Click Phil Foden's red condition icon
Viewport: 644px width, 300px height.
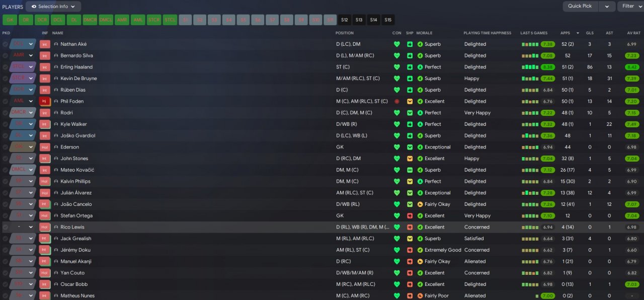coord(397,101)
